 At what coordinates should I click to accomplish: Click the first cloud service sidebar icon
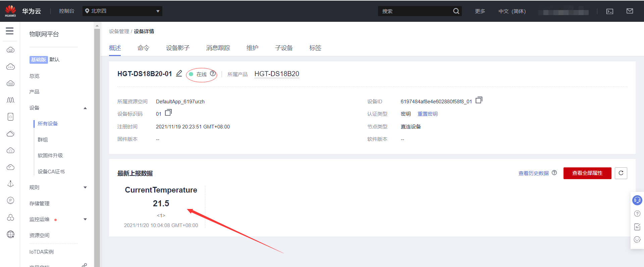click(x=10, y=50)
